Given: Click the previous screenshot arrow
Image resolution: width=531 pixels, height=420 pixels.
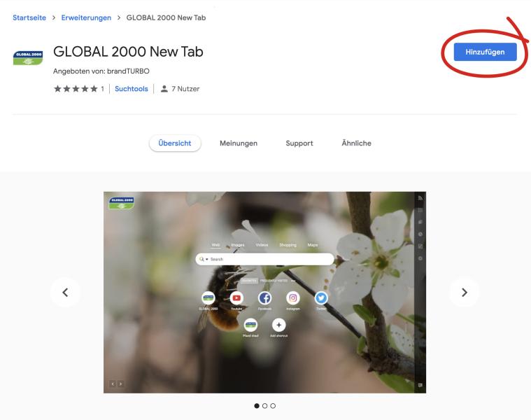Looking at the screenshot, I should coord(65,292).
